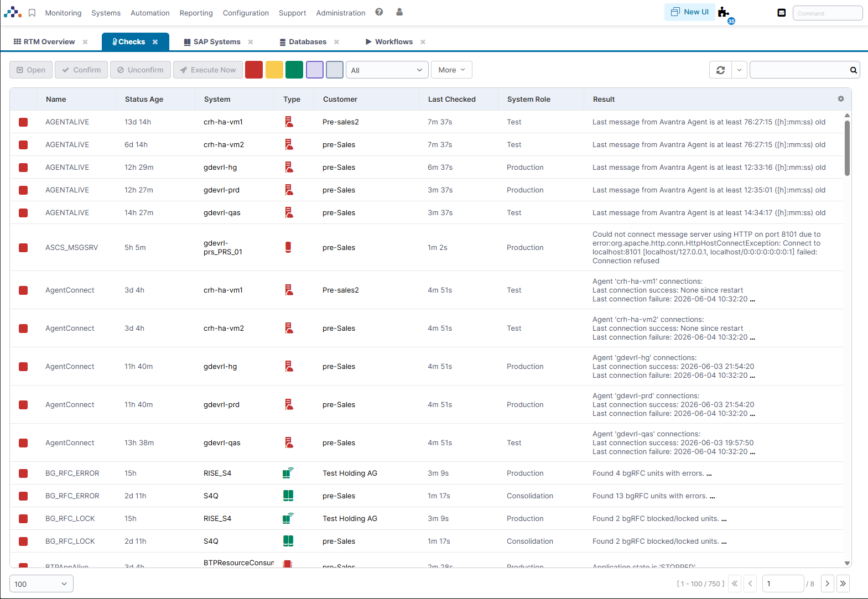Open the Reporting menu
The height and width of the screenshot is (599, 868).
coord(196,13)
